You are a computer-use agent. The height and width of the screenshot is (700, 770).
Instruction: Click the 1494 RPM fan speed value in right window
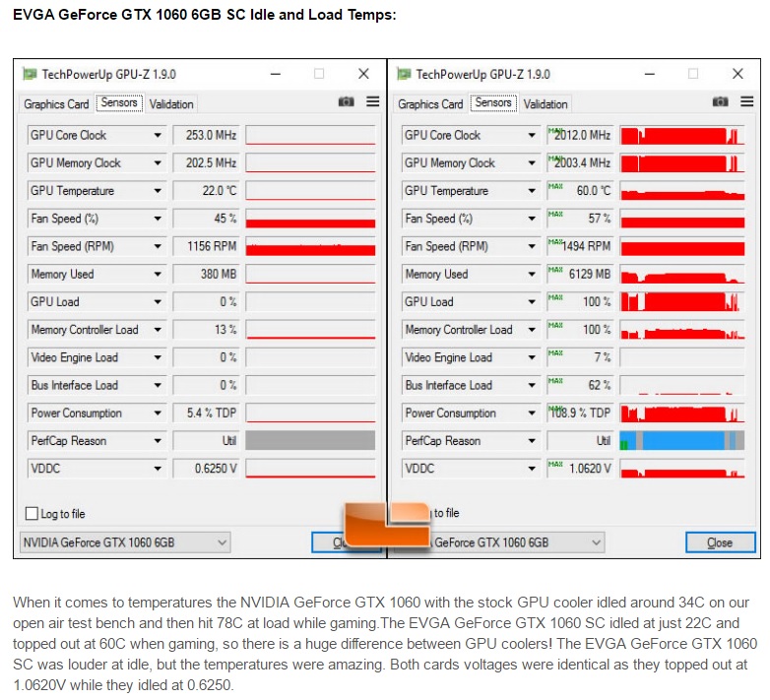pos(580,246)
